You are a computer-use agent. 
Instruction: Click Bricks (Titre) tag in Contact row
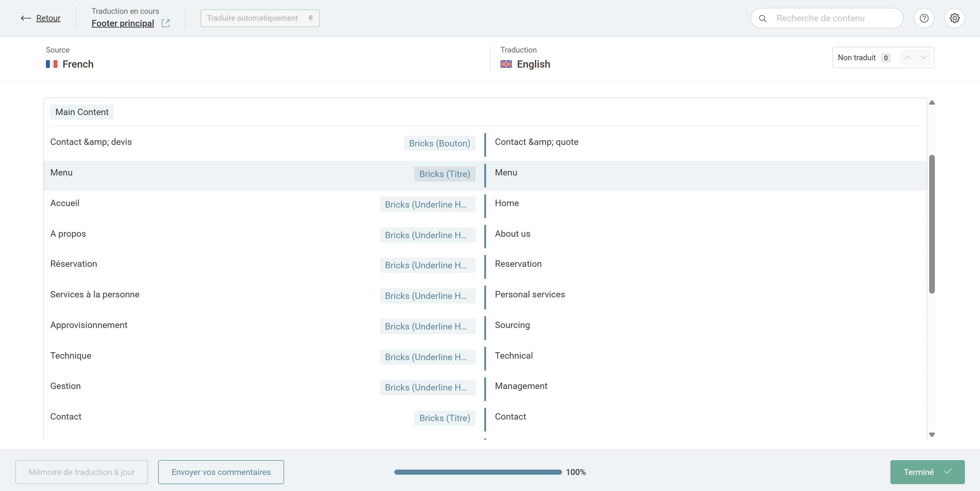point(445,418)
